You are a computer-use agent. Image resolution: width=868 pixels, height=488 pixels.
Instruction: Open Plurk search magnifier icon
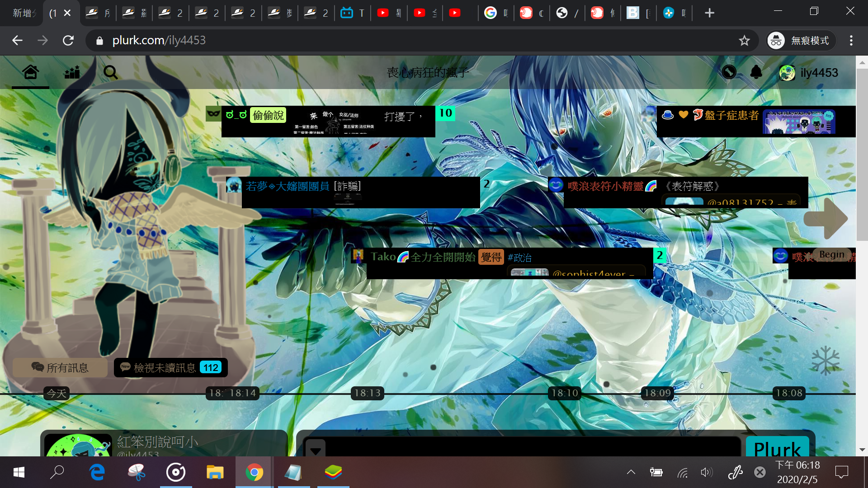(x=110, y=72)
